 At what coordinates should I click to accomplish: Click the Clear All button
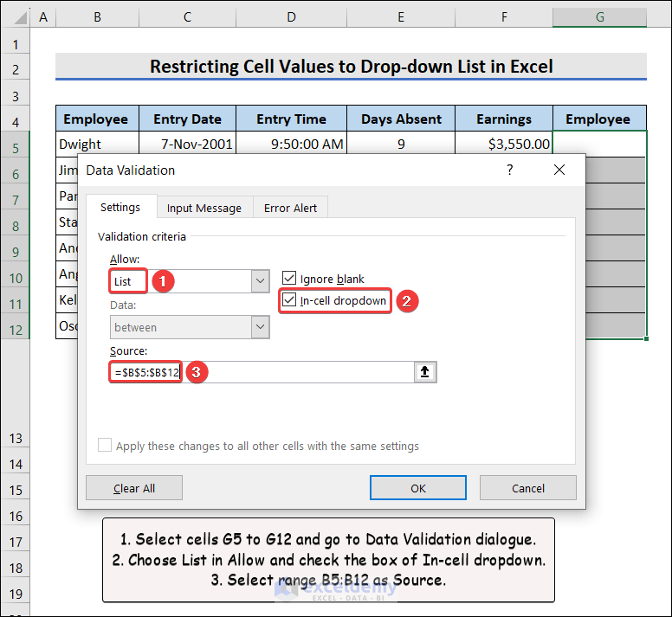134,488
